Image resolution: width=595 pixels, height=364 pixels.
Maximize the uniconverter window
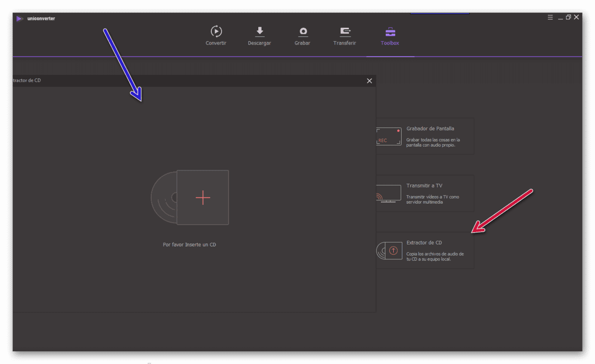pyautogui.click(x=568, y=17)
